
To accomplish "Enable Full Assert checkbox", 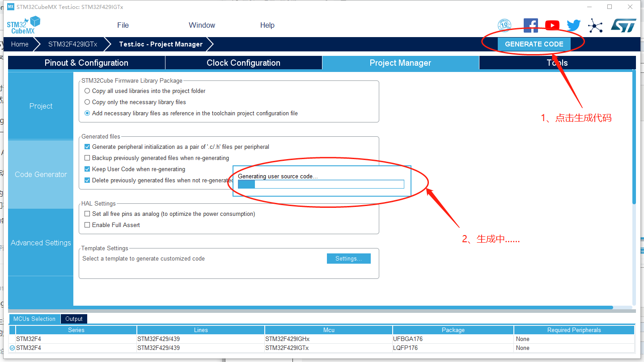I will pyautogui.click(x=87, y=225).
